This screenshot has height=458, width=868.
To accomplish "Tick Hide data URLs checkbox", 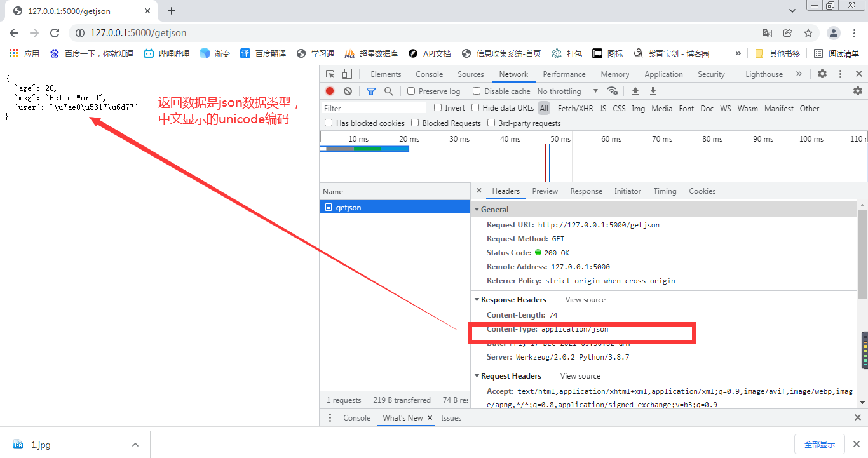I will click(475, 107).
